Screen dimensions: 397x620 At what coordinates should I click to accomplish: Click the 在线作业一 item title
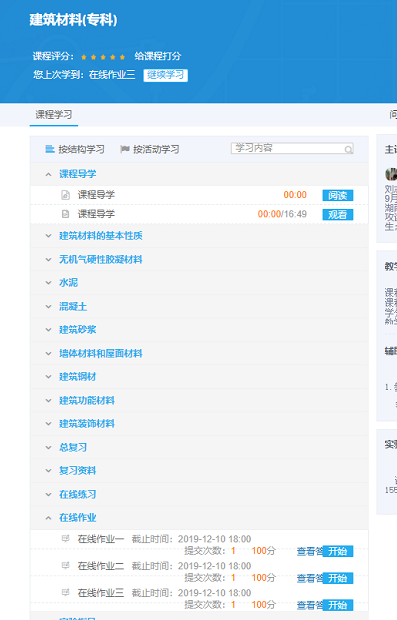pos(101,539)
